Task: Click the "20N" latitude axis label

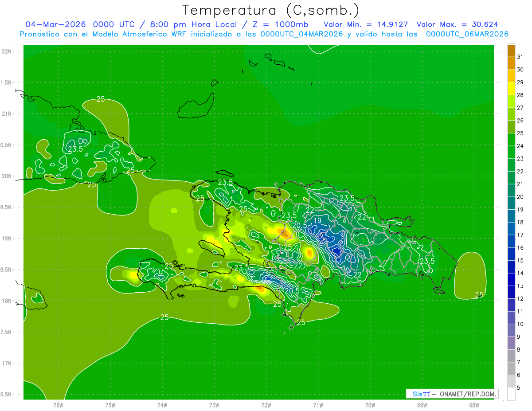Action: coord(7,176)
